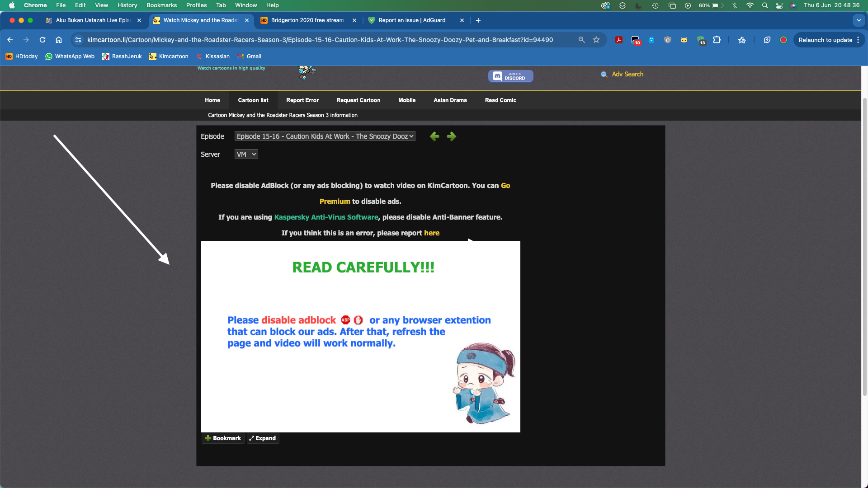Image resolution: width=868 pixels, height=488 pixels.
Task: Go to next episode green arrow
Action: pyautogui.click(x=451, y=136)
